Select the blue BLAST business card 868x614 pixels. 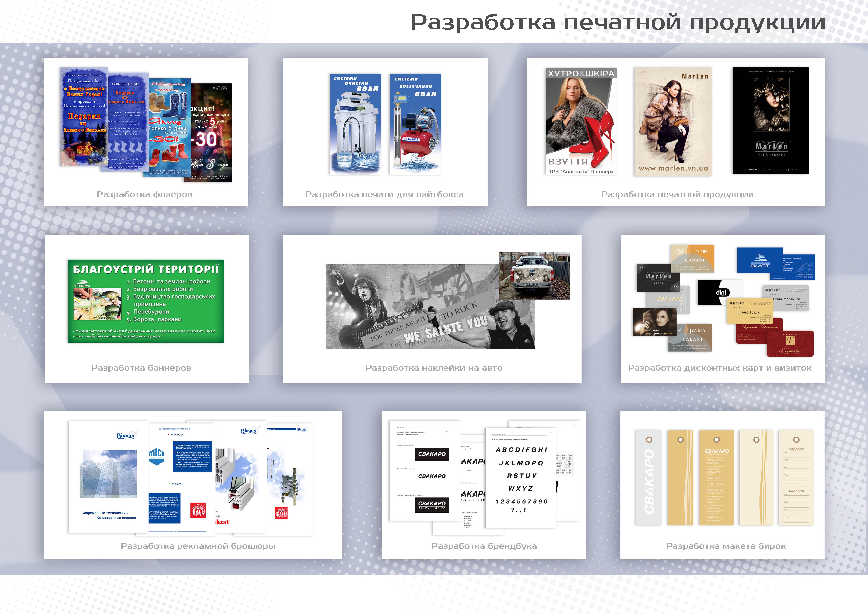760,260
